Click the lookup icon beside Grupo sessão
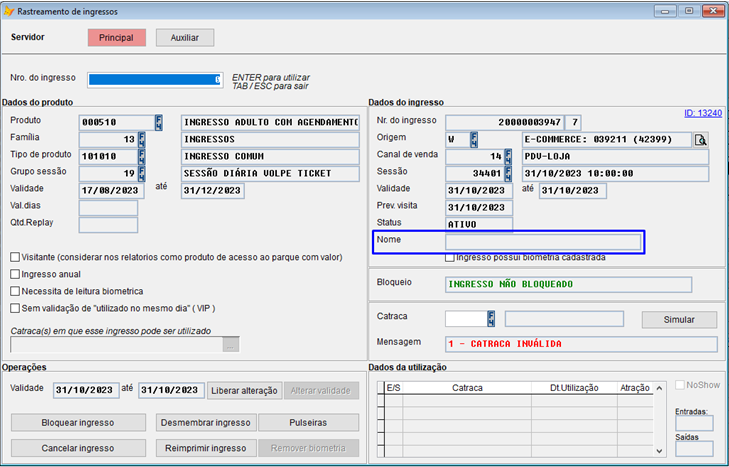 coord(142,173)
